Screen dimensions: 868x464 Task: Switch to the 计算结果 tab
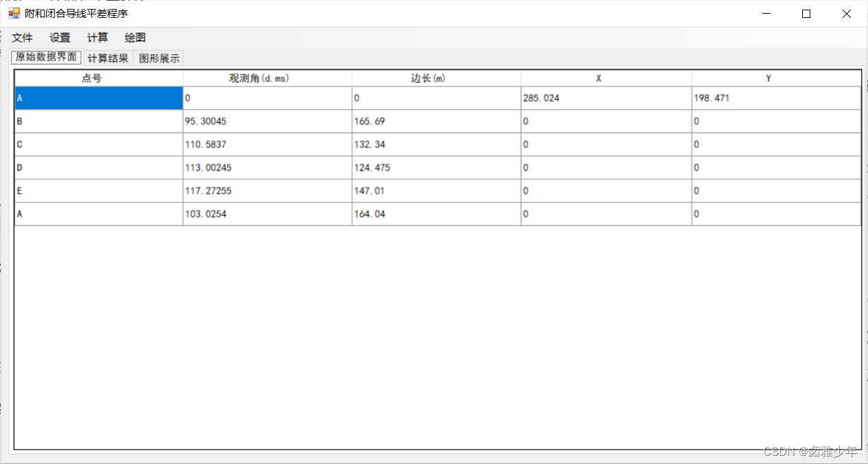point(108,58)
